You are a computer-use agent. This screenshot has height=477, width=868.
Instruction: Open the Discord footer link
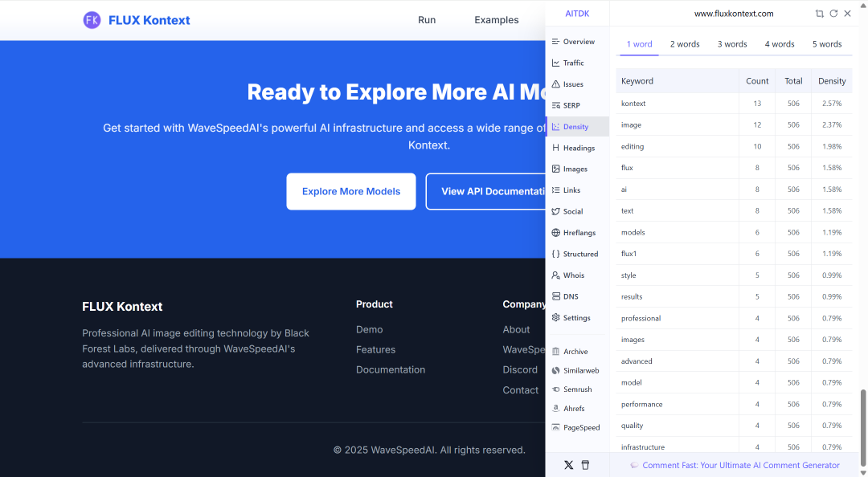click(520, 369)
